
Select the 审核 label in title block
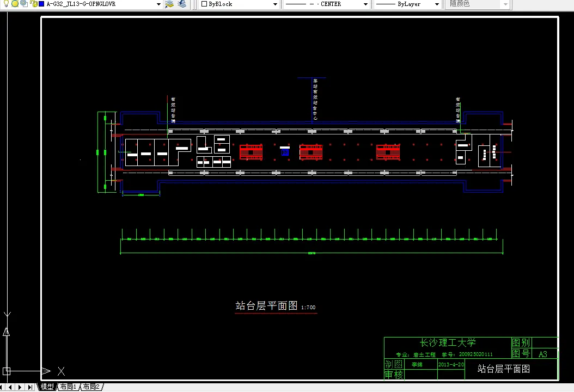(394, 375)
